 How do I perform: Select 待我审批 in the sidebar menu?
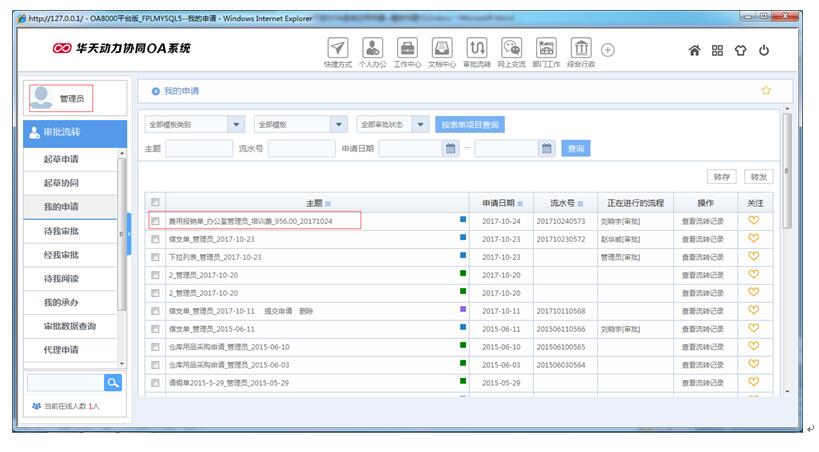point(70,231)
